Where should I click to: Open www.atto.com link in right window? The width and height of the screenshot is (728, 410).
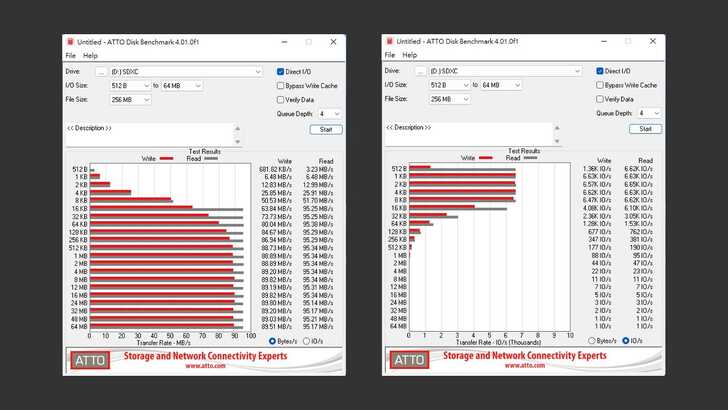pos(525,365)
